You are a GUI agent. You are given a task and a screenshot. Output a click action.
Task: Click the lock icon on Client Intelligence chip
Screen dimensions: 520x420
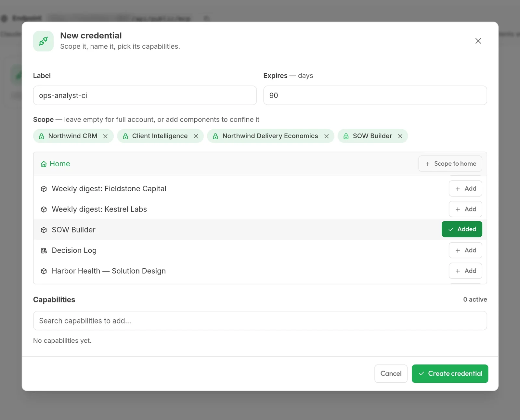pyautogui.click(x=125, y=136)
